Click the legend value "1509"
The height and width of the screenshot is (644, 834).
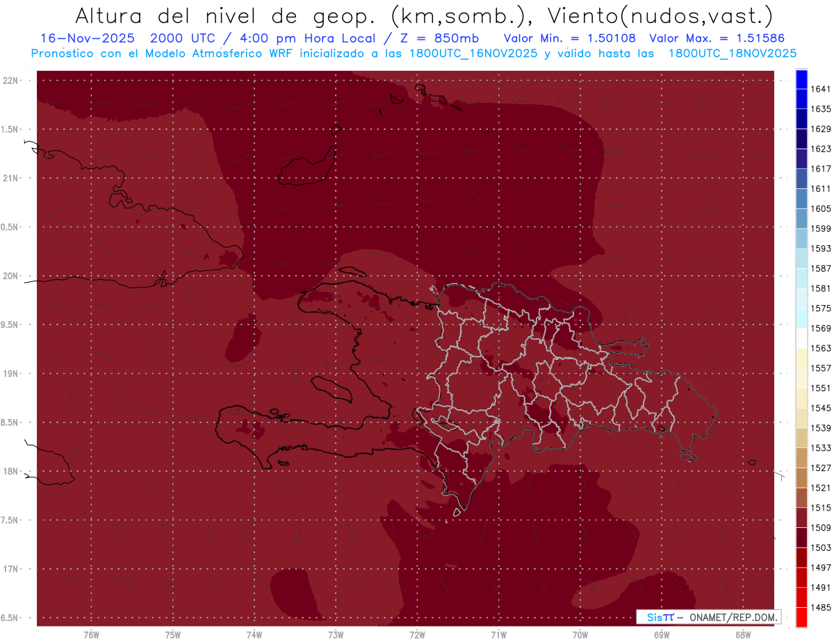pyautogui.click(x=821, y=527)
